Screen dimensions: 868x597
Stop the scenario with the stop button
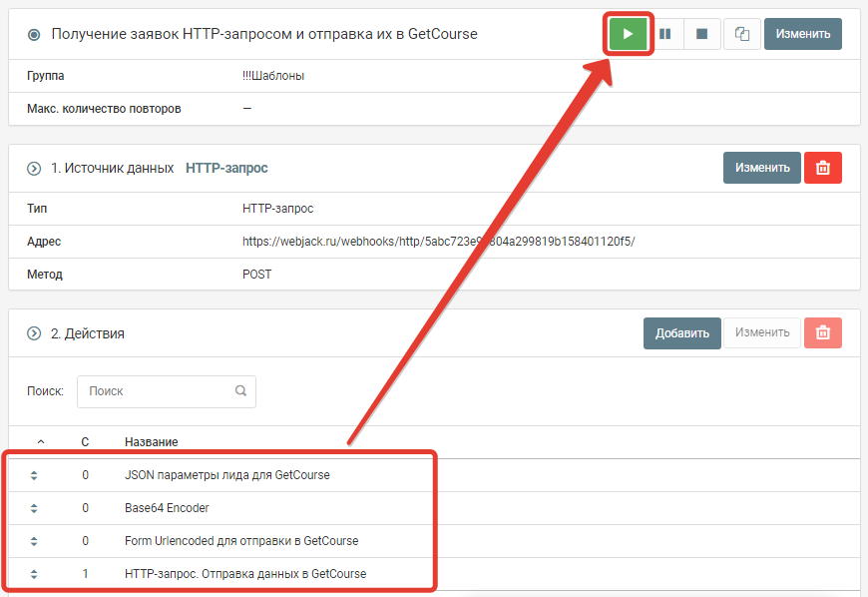[701, 34]
